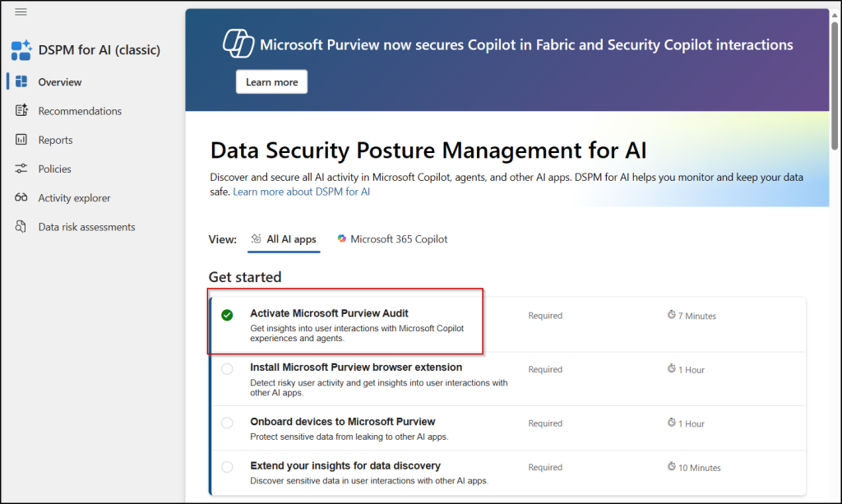Click the Data risk assessments icon
Image resolution: width=842 pixels, height=504 pixels.
point(21,226)
